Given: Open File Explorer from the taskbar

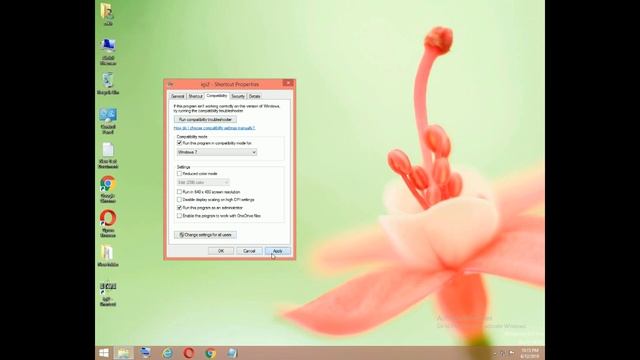Looking at the screenshot, I should coord(123,353).
